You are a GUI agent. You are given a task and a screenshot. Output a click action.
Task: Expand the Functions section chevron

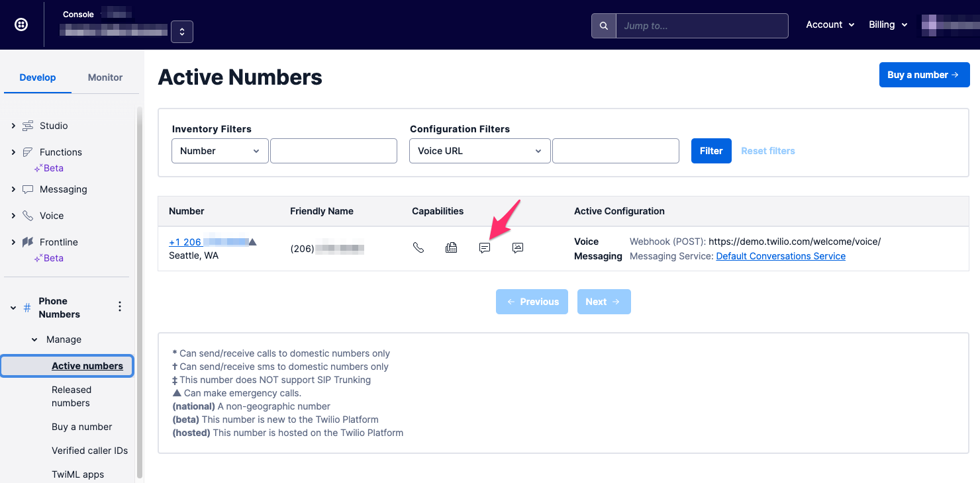click(13, 152)
